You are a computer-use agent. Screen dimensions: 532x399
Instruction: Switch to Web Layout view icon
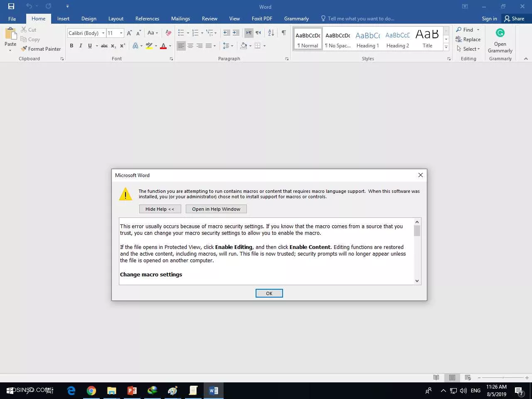pos(468,377)
